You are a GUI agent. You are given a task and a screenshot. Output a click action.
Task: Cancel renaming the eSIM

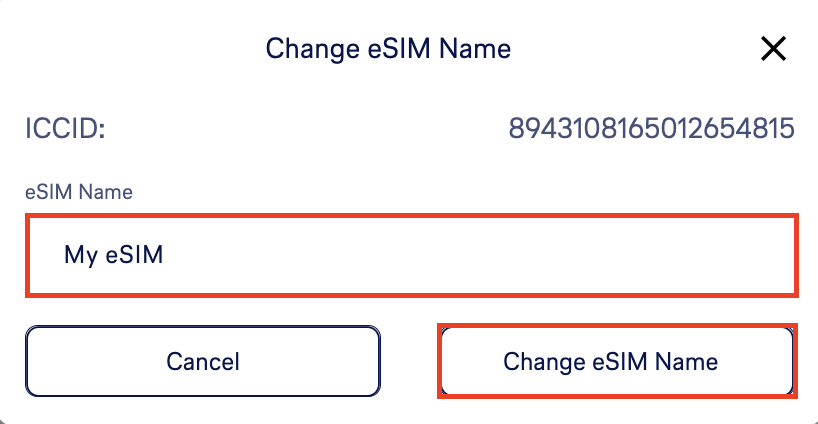click(203, 361)
